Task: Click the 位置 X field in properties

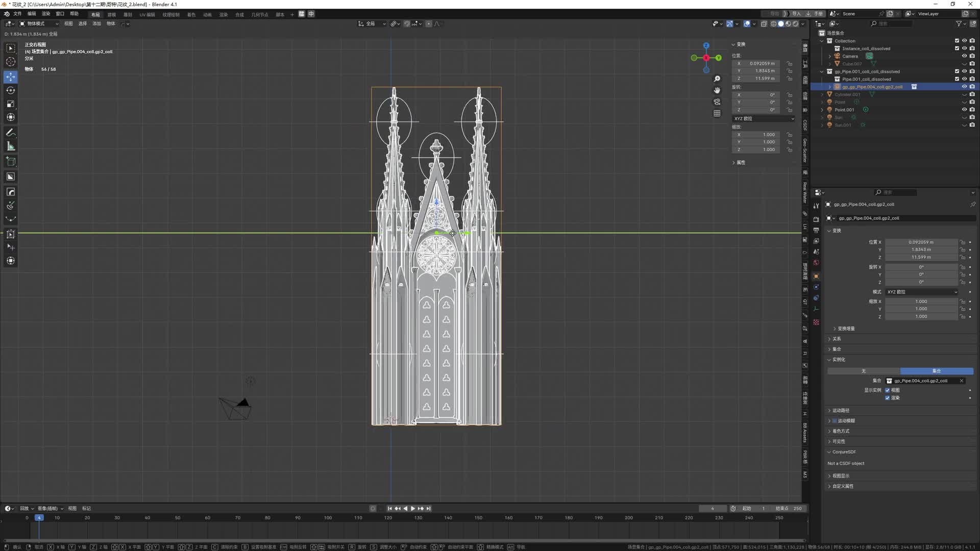Action: (x=921, y=242)
